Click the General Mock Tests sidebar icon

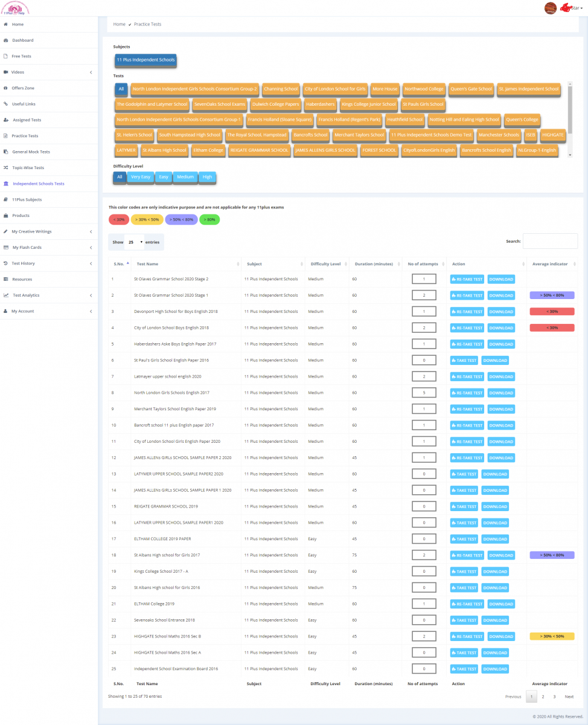(6, 152)
